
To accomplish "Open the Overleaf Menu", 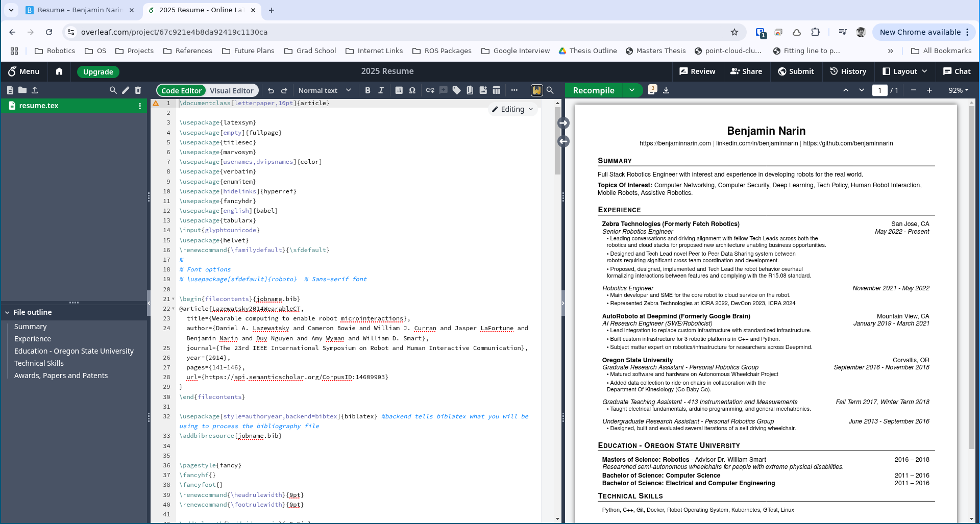I will click(x=23, y=71).
